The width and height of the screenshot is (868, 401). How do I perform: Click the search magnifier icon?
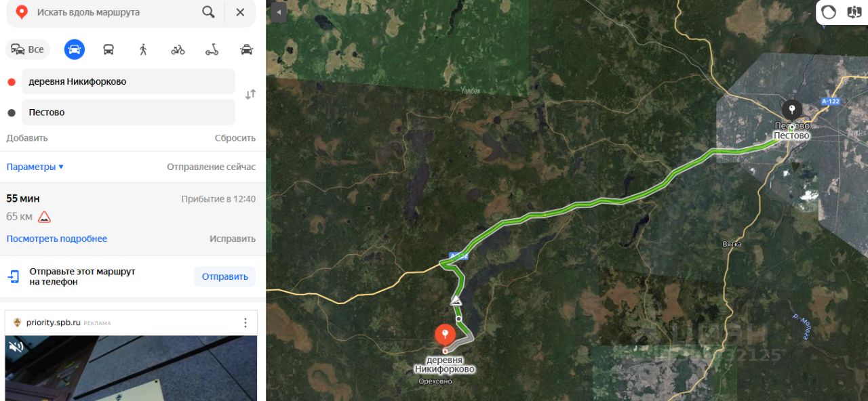(x=208, y=12)
